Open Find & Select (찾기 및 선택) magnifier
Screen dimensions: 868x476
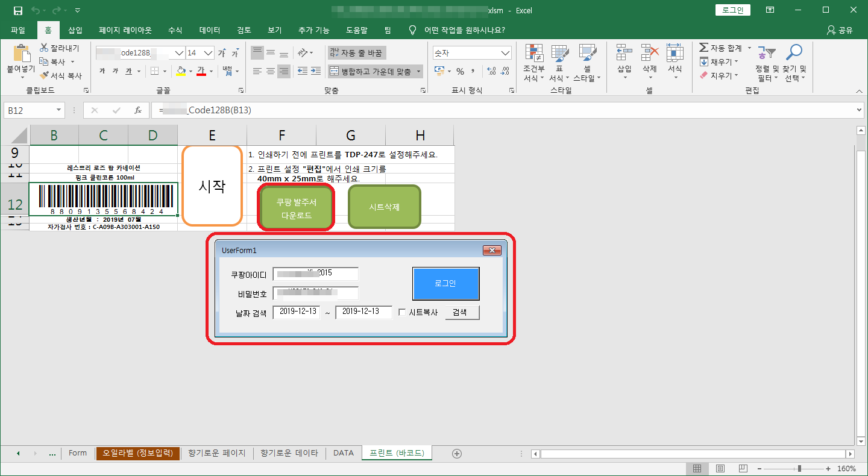794,54
